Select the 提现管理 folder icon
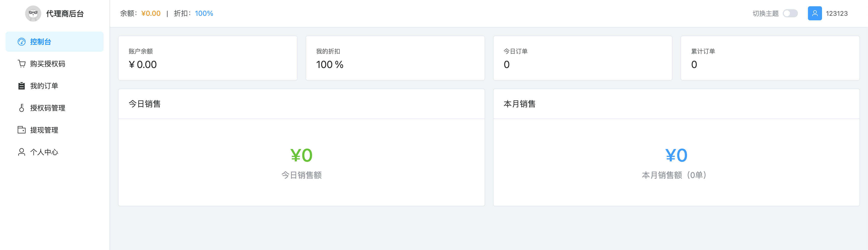The width and height of the screenshot is (868, 250). point(21,130)
